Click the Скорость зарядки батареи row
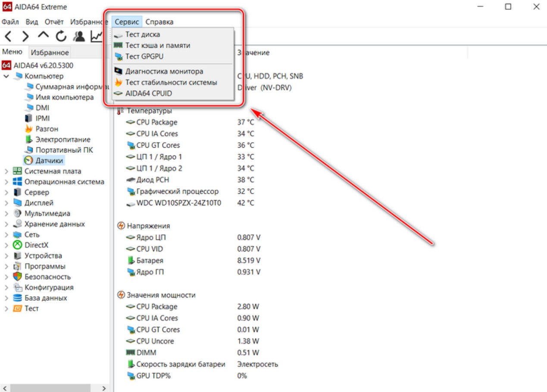 click(203, 364)
